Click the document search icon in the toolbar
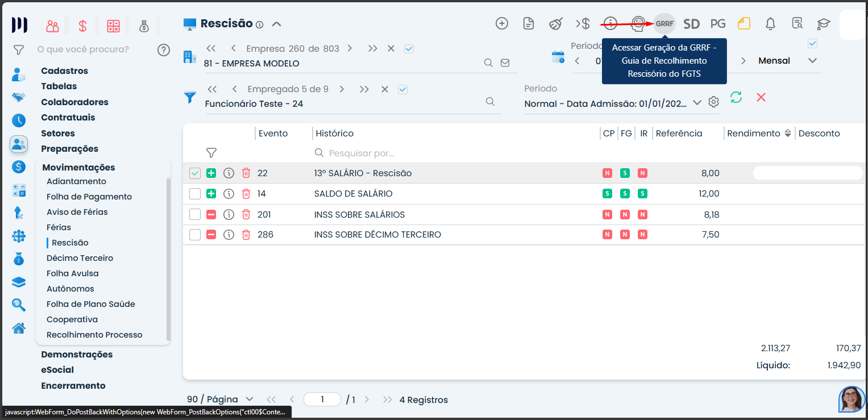This screenshot has height=420, width=868. click(798, 23)
